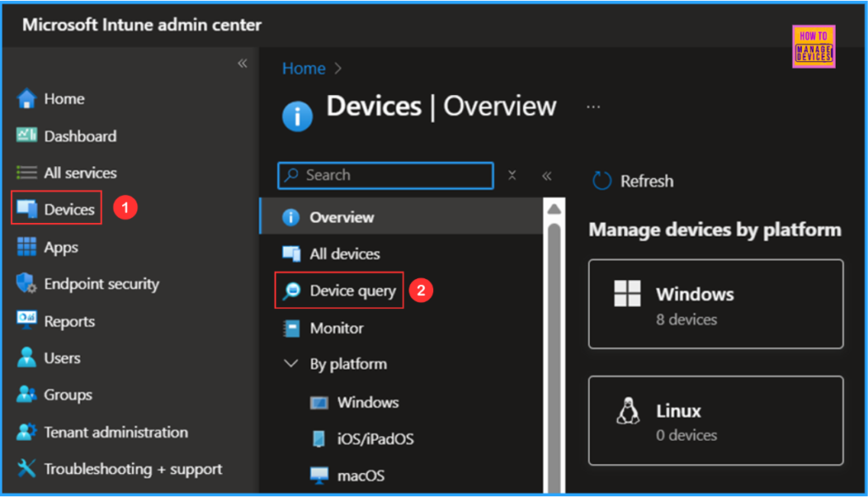
Task: Click the Refresh circular arrow icon
Action: pos(602,181)
